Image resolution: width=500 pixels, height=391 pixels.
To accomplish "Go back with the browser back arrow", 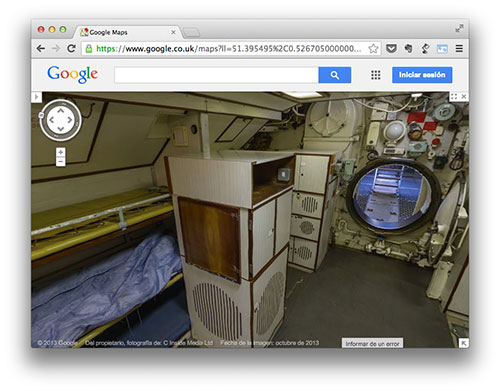I will click(x=41, y=49).
